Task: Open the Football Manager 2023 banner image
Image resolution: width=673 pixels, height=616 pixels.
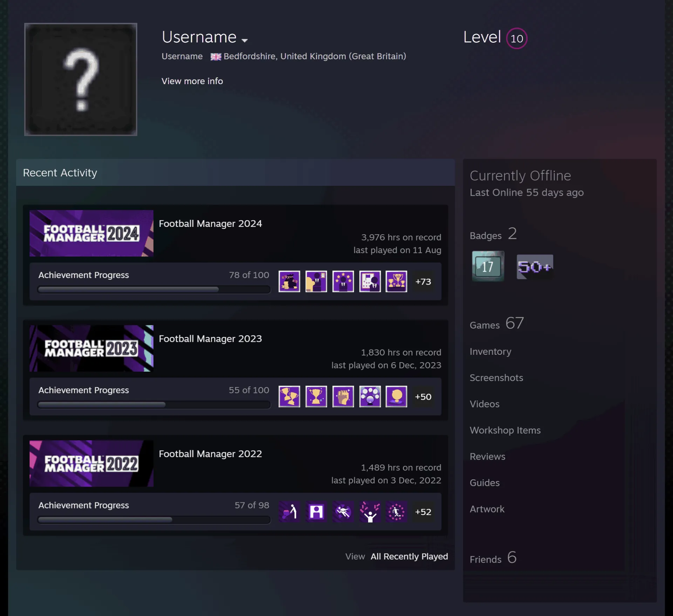Action: [x=91, y=348]
